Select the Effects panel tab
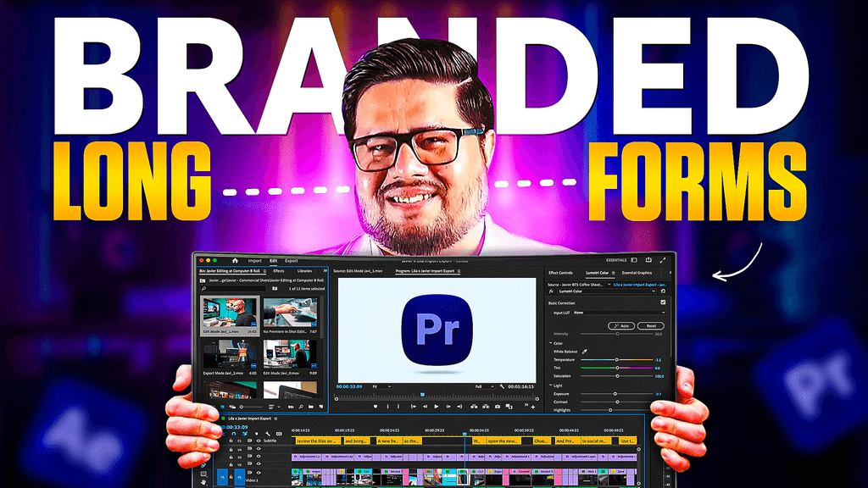This screenshot has width=868, height=488. [x=278, y=271]
